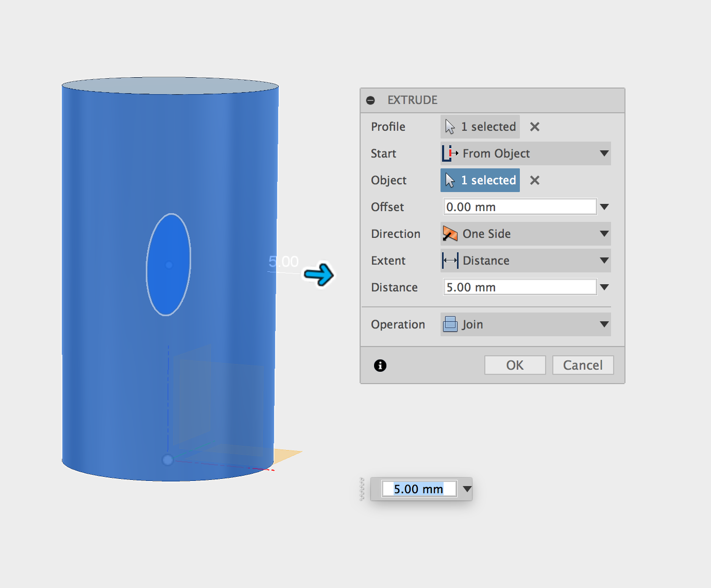Open the floating distance box dropdown arrow
Screen dimensions: 711x588
[x=467, y=489]
